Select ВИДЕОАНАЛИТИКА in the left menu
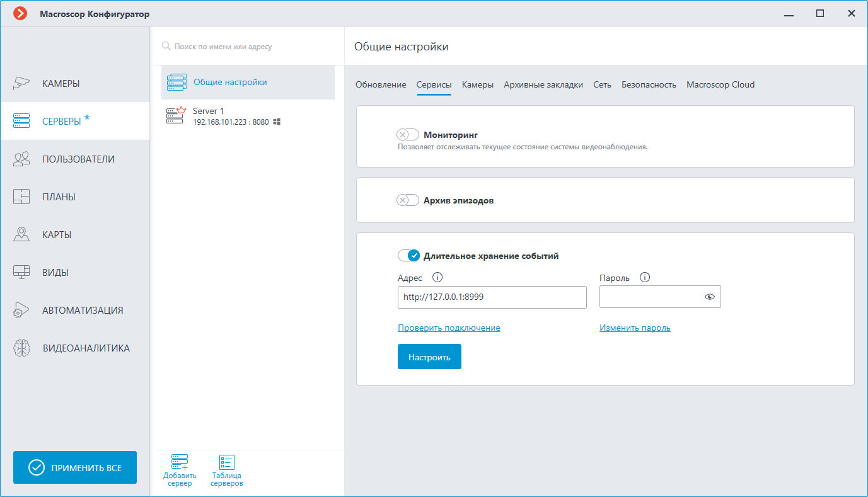The image size is (868, 497). click(x=86, y=348)
